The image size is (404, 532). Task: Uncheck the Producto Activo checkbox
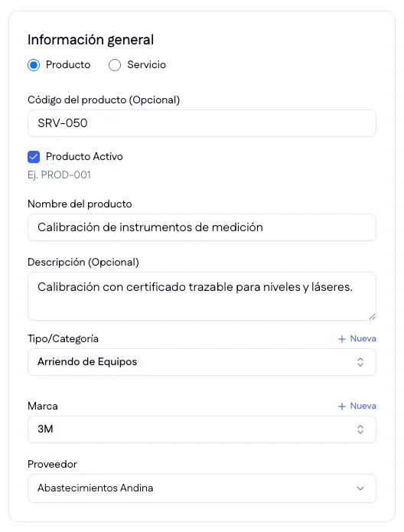34,157
